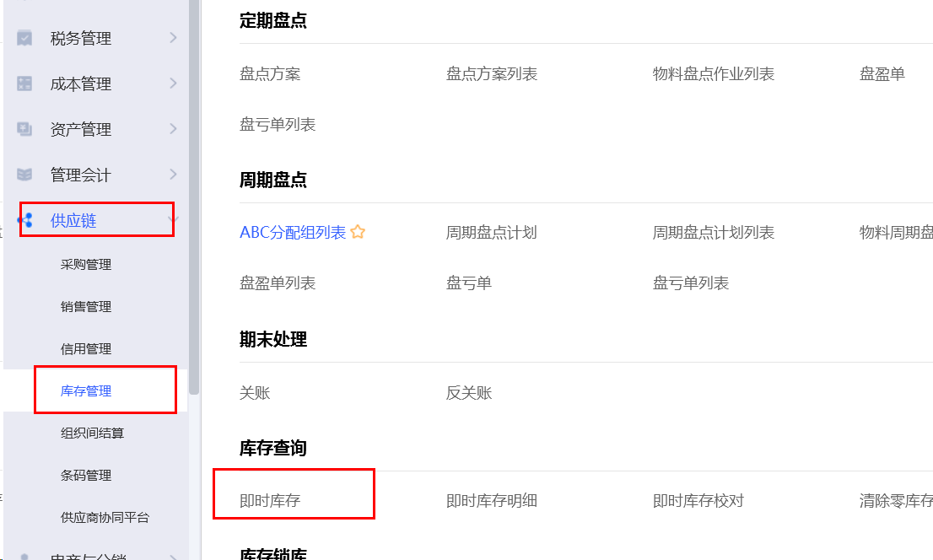Expand the 税务管理 chevron arrow
The image size is (933, 560).
point(173,38)
